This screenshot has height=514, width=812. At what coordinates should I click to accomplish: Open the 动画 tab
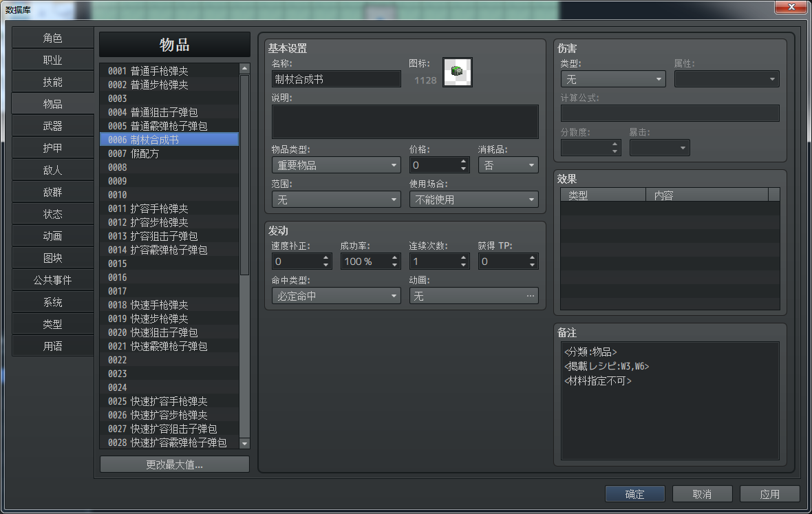[53, 236]
